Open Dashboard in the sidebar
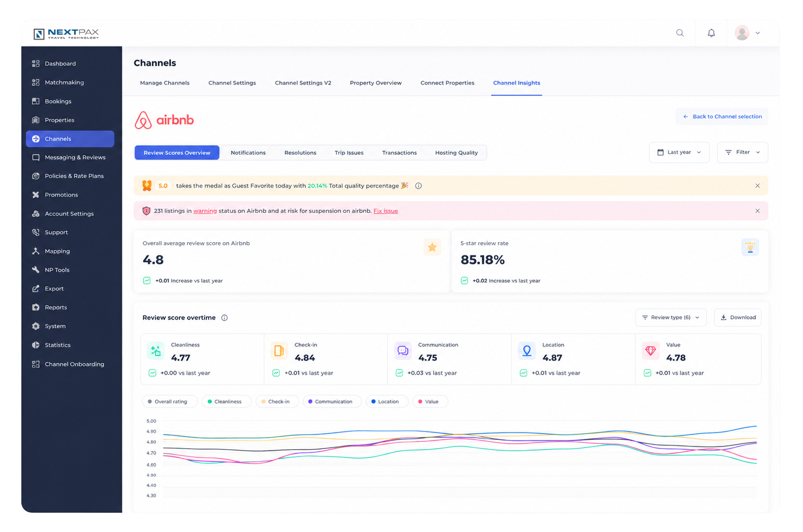 [x=70, y=64]
